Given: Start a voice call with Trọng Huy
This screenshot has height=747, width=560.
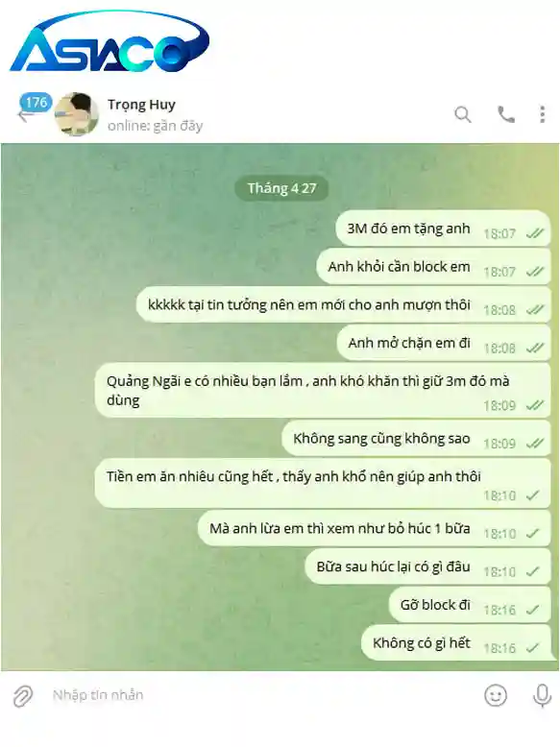Looking at the screenshot, I should tap(505, 115).
